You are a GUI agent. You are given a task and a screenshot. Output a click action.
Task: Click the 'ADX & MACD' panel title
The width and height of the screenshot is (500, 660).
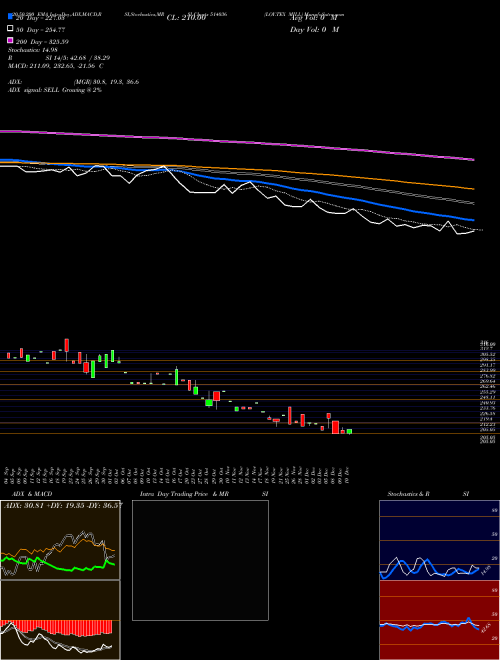32,494
